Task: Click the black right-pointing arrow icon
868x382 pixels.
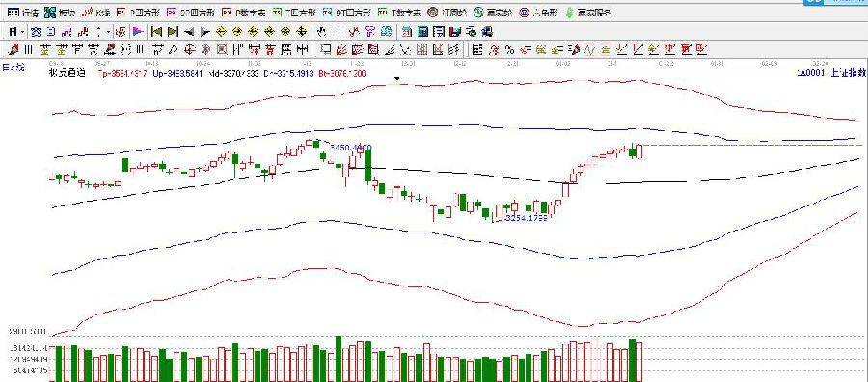Action: click(x=205, y=32)
